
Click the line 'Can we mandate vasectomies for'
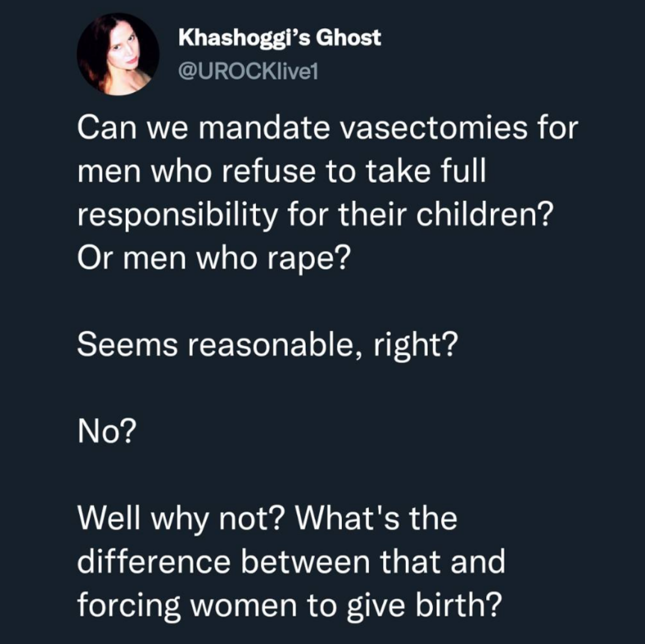point(327,128)
